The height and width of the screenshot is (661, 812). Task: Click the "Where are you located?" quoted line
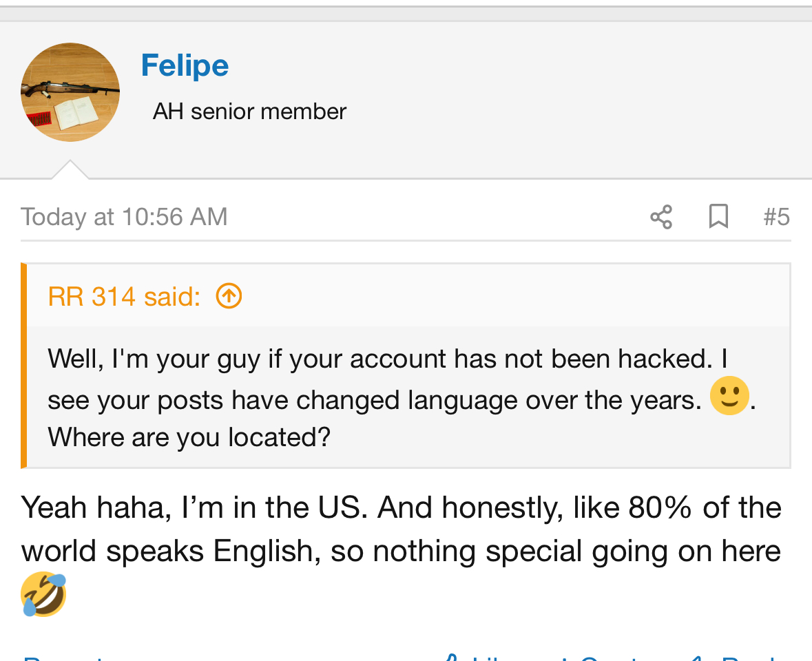click(189, 437)
